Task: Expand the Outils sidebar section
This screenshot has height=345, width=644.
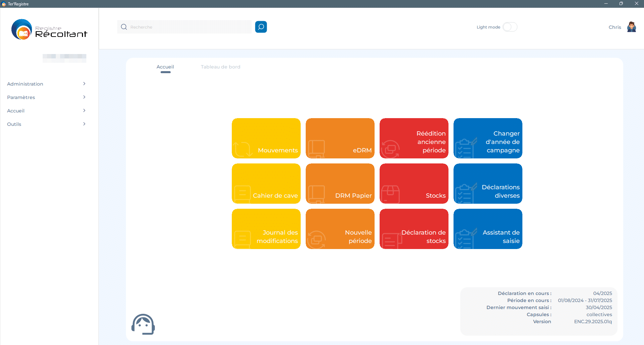Action: 46,124
